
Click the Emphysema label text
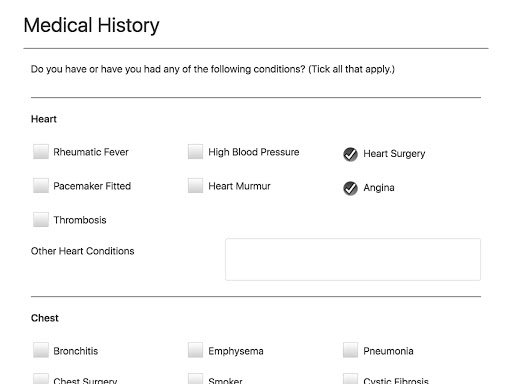[236, 351]
